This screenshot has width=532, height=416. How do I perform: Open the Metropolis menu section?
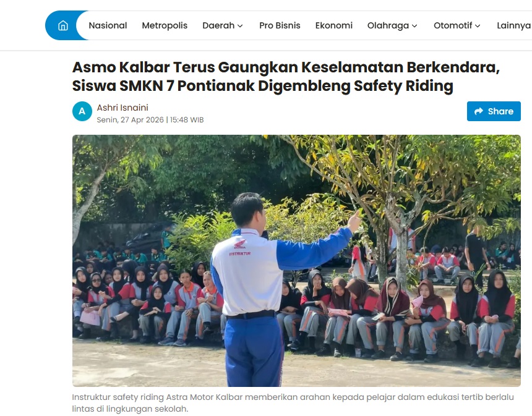(165, 25)
